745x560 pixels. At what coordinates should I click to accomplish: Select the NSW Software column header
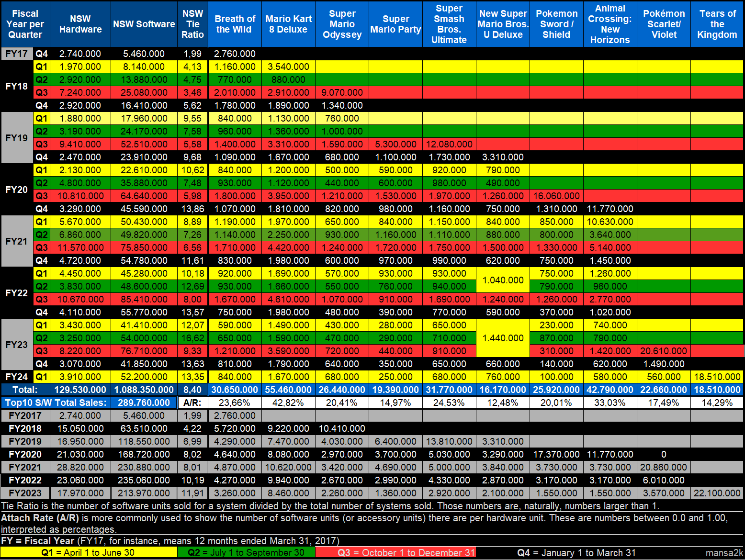click(144, 24)
